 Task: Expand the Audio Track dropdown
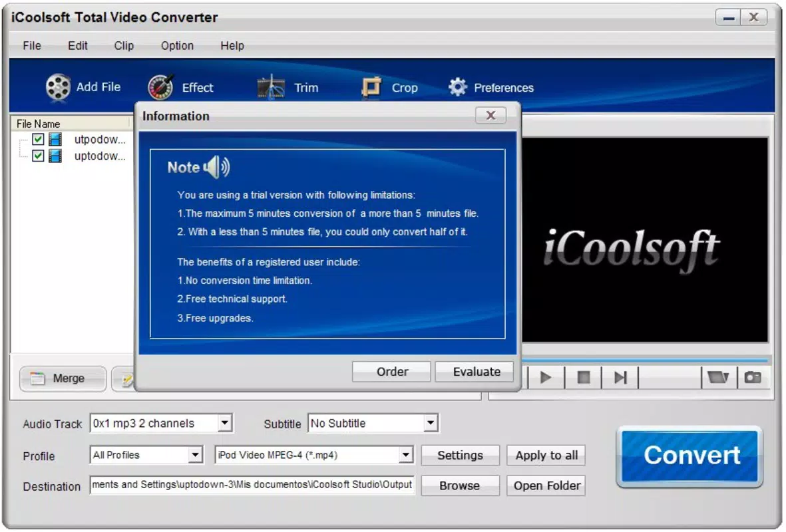click(x=224, y=424)
